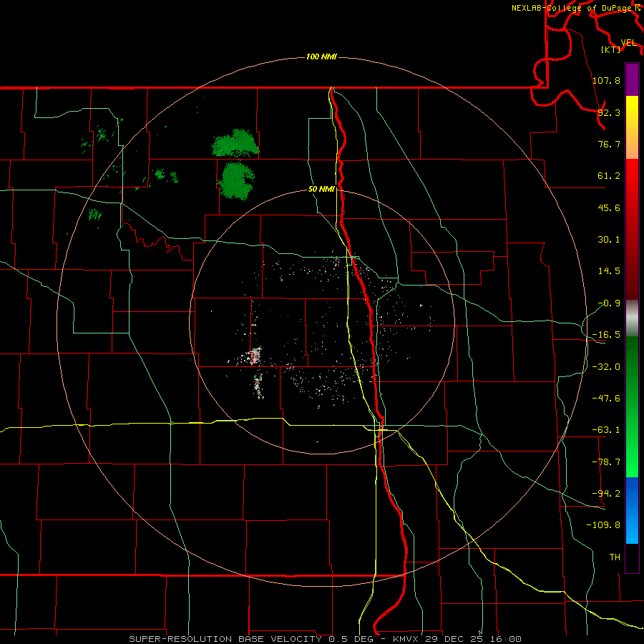The image size is (644, 644).
Task: Select the 76.7 scale value
Action: (609, 144)
